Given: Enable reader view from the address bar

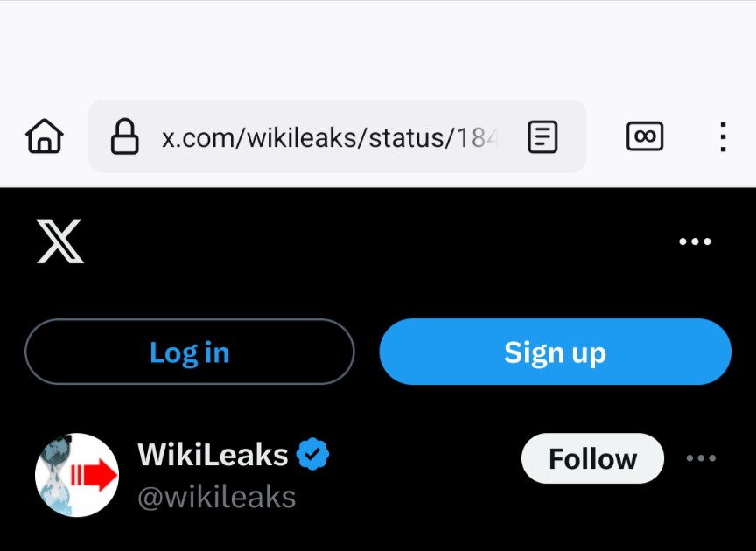Looking at the screenshot, I should (x=542, y=137).
